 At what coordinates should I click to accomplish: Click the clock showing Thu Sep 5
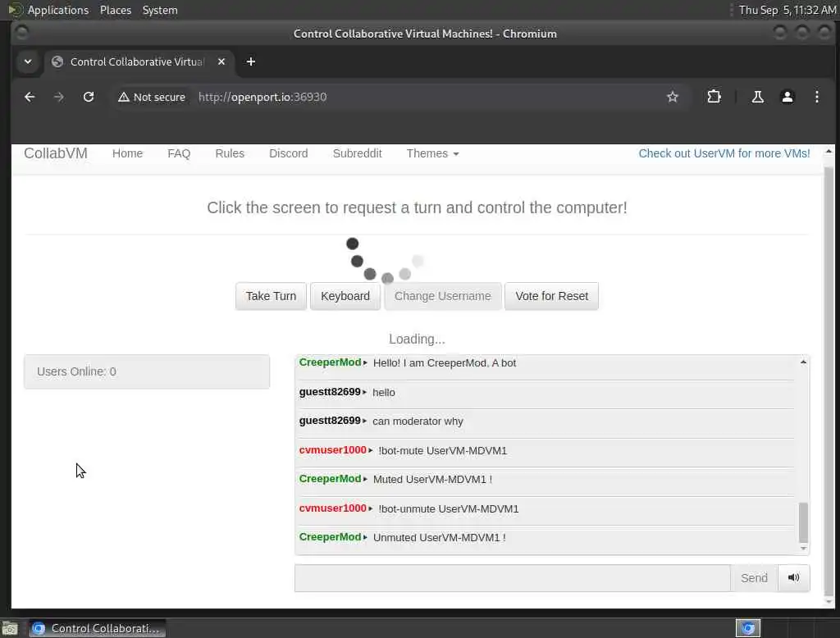[x=787, y=10]
